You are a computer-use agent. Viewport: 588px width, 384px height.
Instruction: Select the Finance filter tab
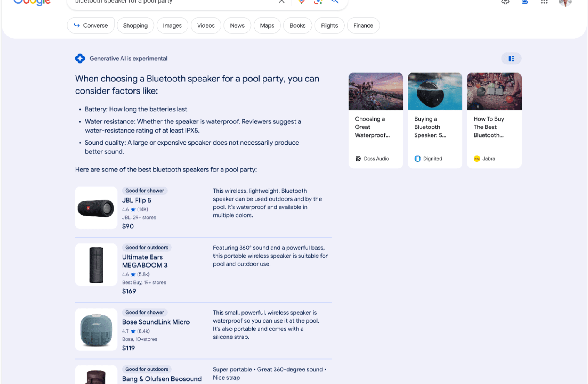coord(363,26)
